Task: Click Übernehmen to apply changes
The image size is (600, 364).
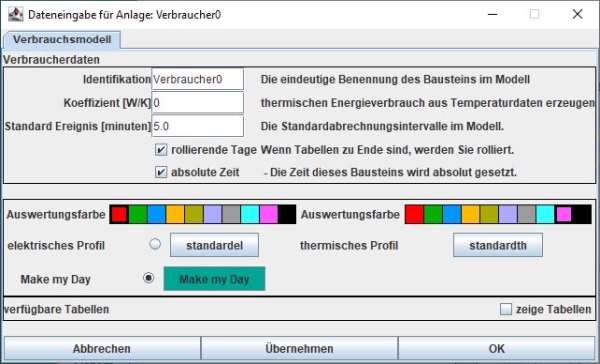Action: click(x=299, y=349)
